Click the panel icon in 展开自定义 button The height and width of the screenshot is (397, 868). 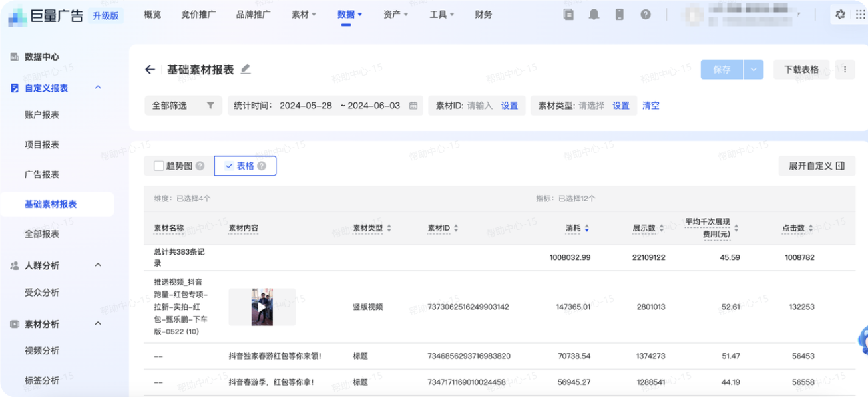coord(840,166)
